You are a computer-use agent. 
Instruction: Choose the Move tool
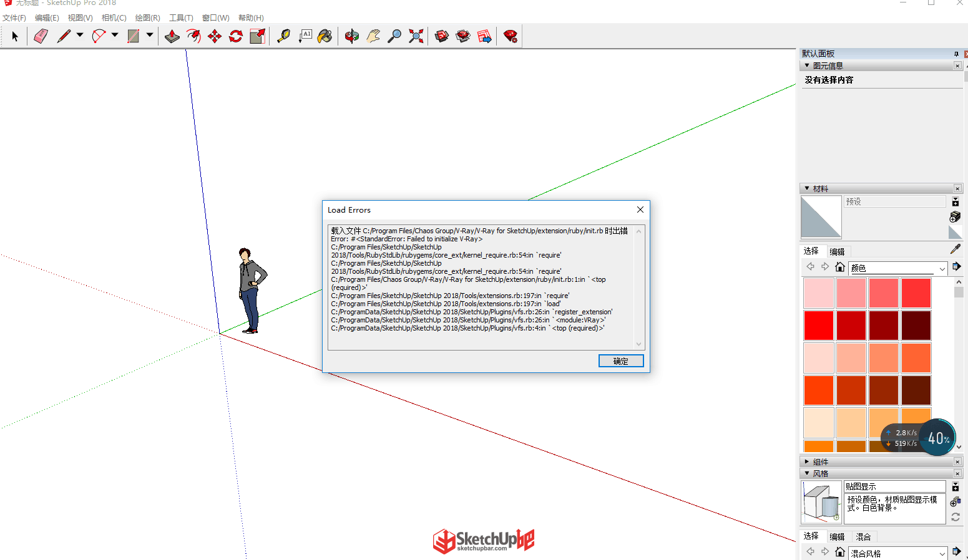215,36
